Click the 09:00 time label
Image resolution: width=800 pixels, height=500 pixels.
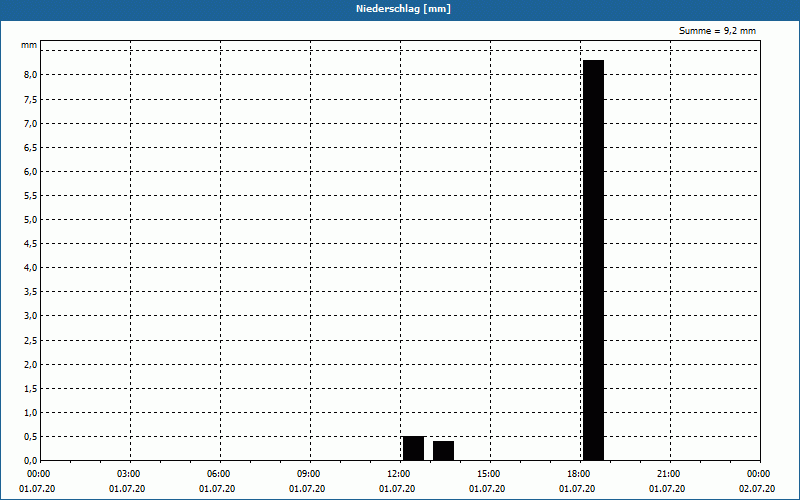(x=309, y=474)
